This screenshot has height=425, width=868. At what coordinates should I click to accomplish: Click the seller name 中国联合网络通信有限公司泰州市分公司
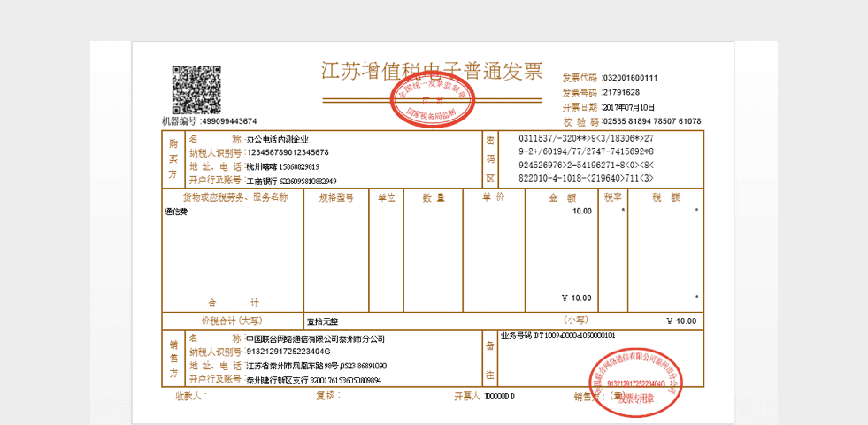point(315,339)
